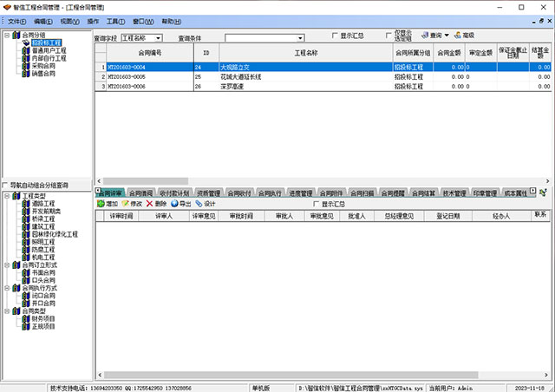Select contract row MT201603-0006

tap(323, 87)
